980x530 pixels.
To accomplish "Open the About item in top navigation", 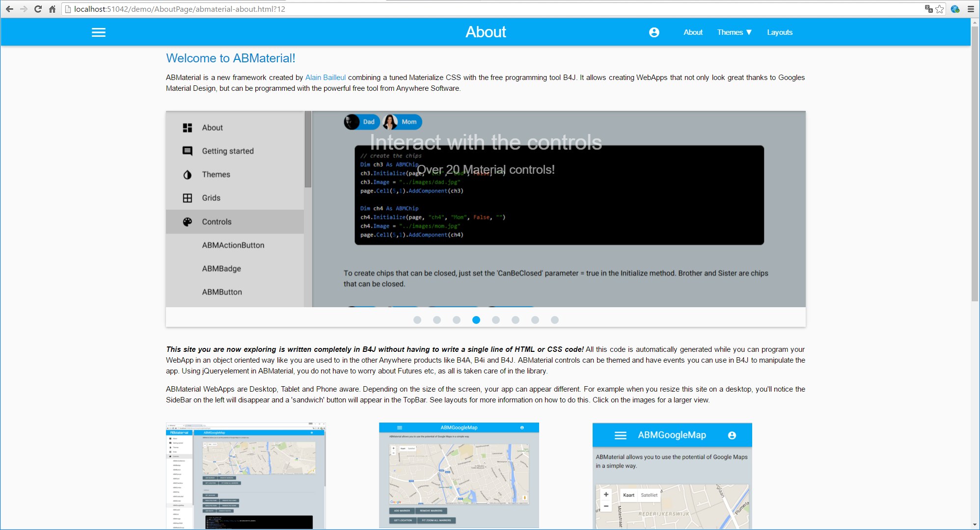I will (693, 32).
